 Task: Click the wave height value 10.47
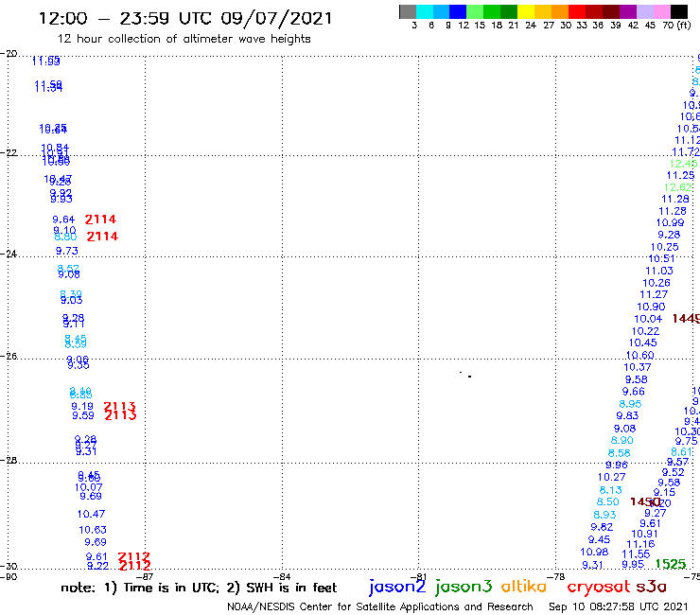click(91, 514)
